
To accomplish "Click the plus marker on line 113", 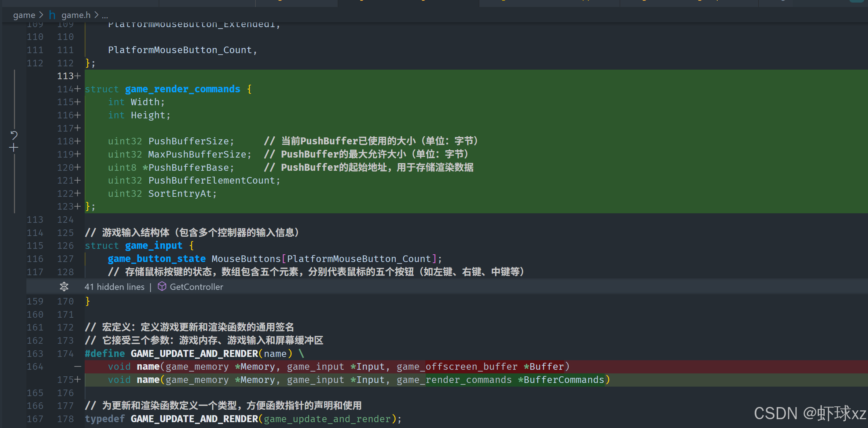I will [77, 76].
